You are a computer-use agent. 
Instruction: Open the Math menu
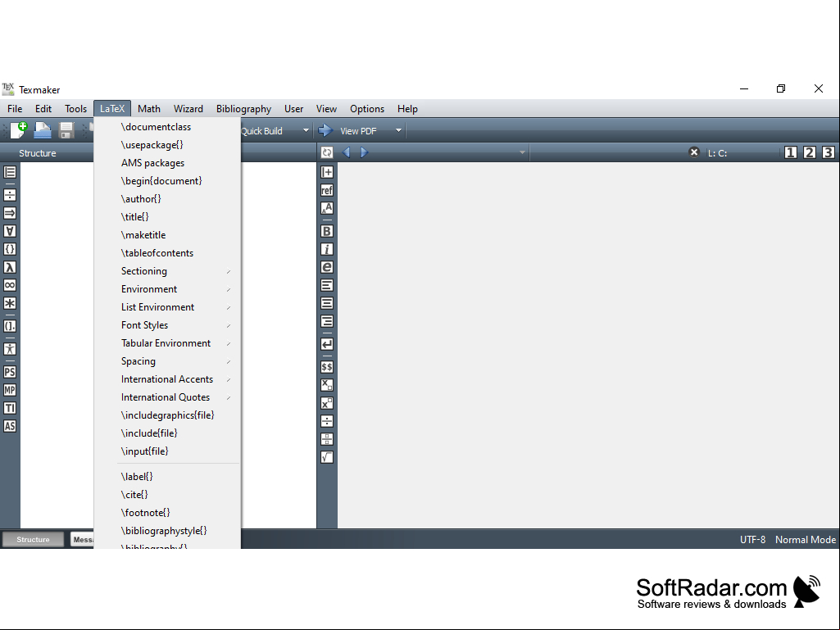pyautogui.click(x=149, y=109)
